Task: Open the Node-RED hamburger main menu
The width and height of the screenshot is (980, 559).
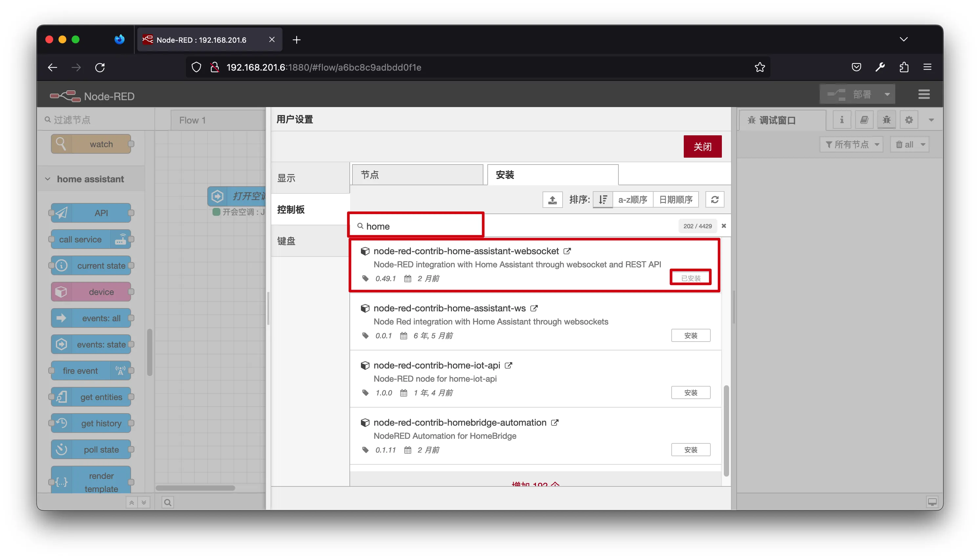Action: pyautogui.click(x=924, y=95)
